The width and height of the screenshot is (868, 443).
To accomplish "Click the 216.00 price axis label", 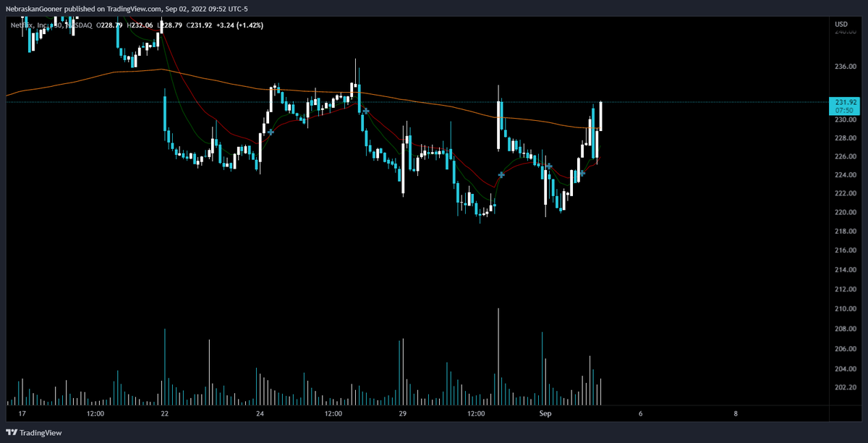I will [846, 250].
